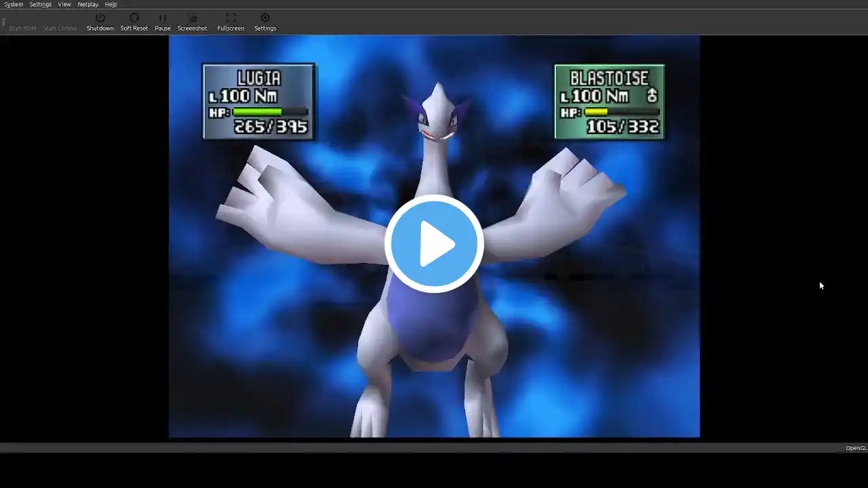Click Blastoise's male gender symbol

click(x=652, y=96)
